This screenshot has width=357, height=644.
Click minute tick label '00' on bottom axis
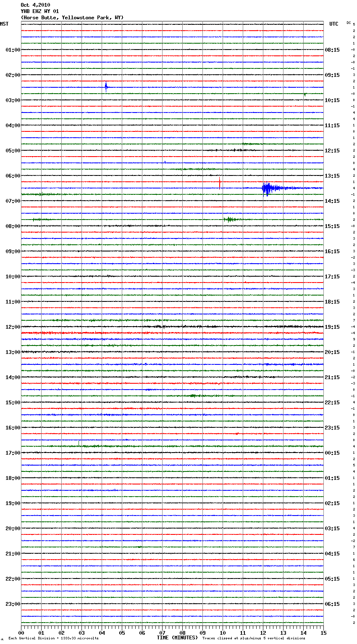pyautogui.click(x=21, y=633)
